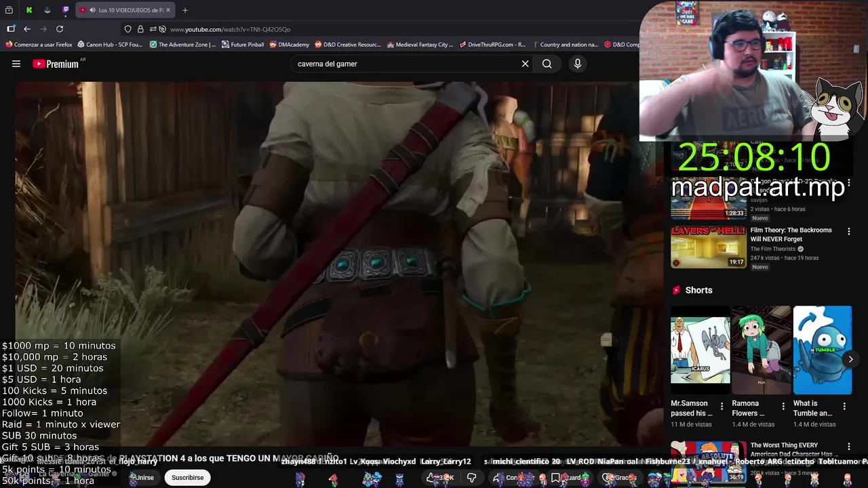The width and height of the screenshot is (868, 488).
Task: Open D&D Creative Resources bookmark
Action: click(347, 45)
